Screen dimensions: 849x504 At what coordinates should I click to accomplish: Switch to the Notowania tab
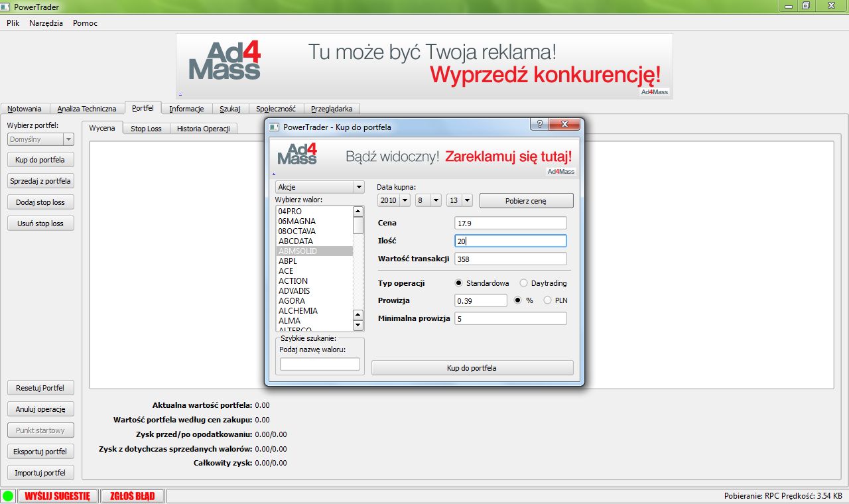(x=25, y=109)
